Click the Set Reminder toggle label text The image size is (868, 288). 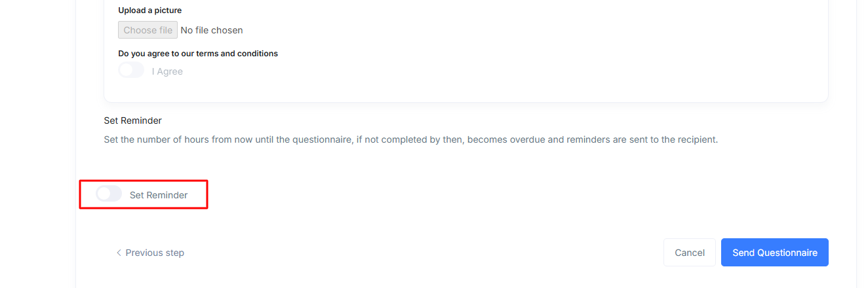tap(159, 195)
